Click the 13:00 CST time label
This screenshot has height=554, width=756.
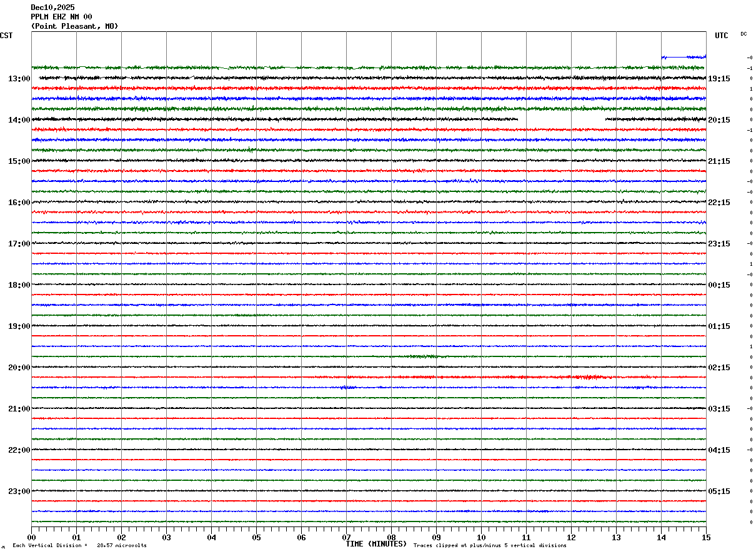click(x=19, y=79)
